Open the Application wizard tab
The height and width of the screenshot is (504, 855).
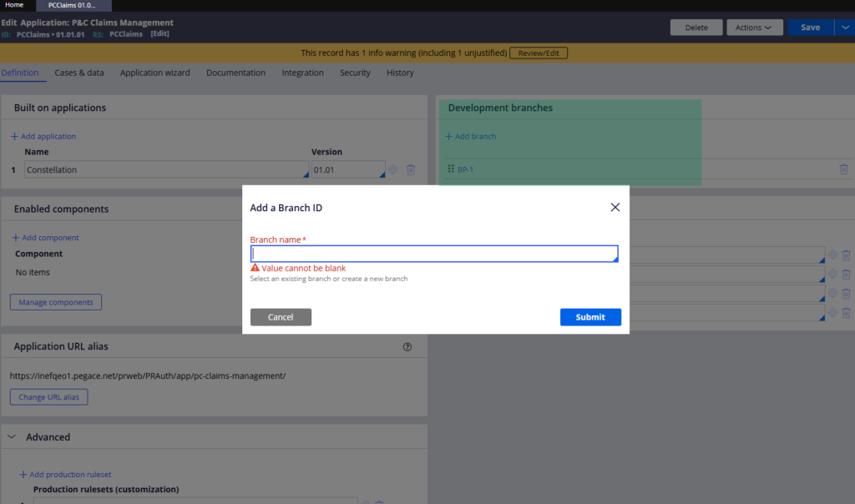154,73
